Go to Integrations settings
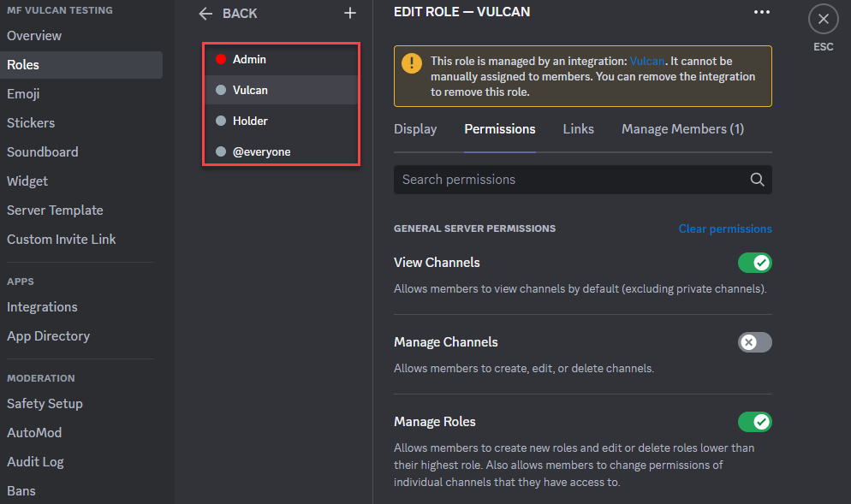Viewport: 851px width, 504px height. pyautogui.click(x=42, y=307)
